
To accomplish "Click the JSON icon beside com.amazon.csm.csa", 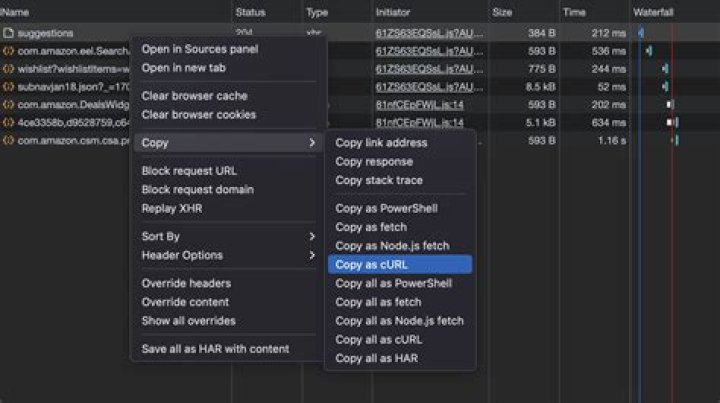I will click(x=8, y=140).
